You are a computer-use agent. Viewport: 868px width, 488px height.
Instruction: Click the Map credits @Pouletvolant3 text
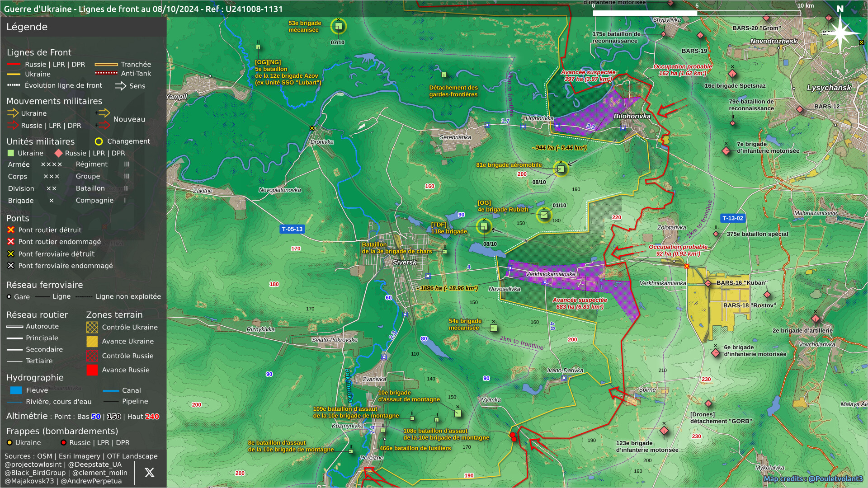(813, 479)
